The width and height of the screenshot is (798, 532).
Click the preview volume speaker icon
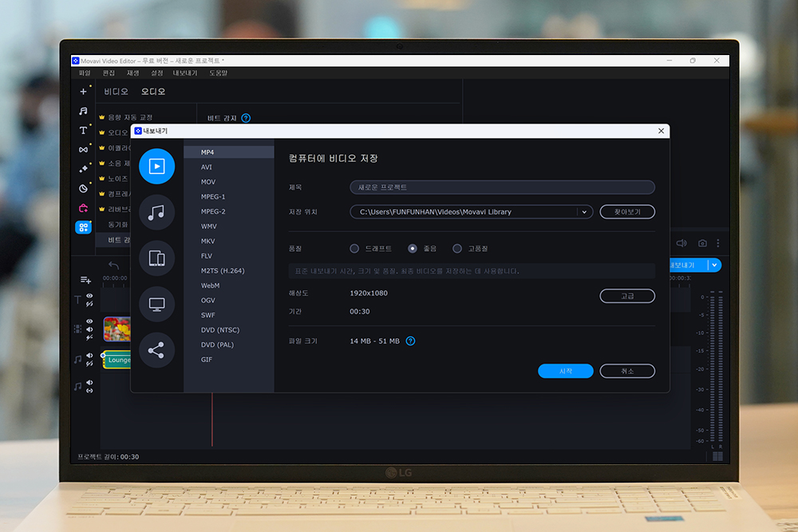tap(681, 243)
